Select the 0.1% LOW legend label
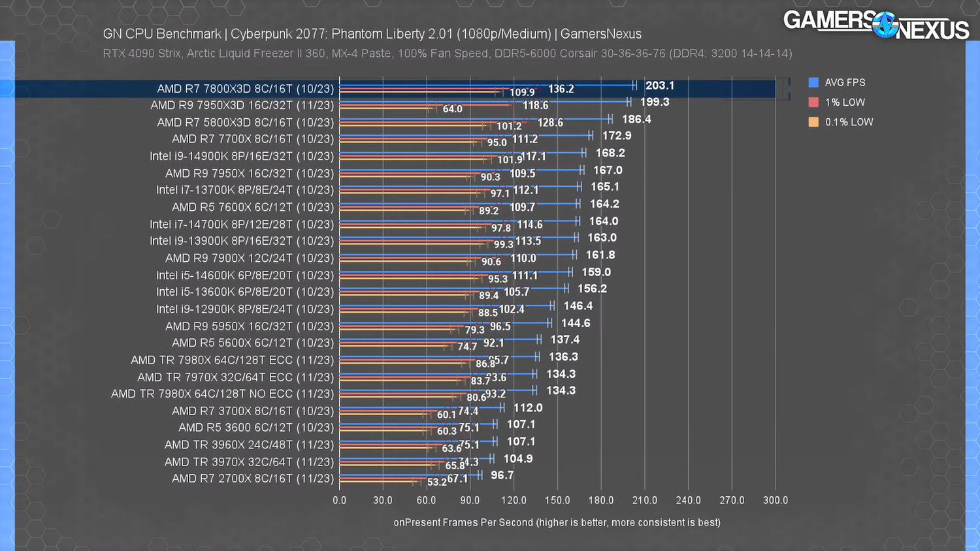 (x=849, y=121)
